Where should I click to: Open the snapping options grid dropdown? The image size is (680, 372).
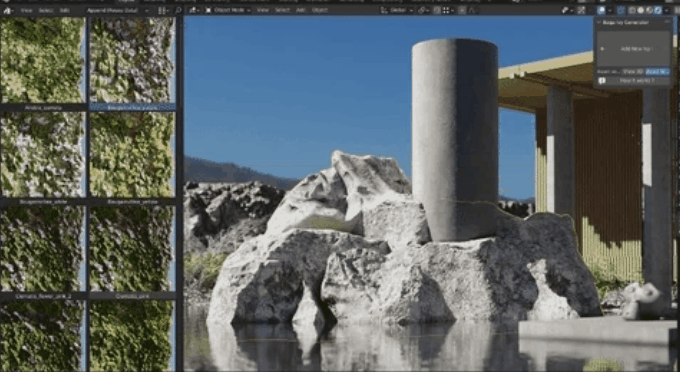tap(447, 10)
